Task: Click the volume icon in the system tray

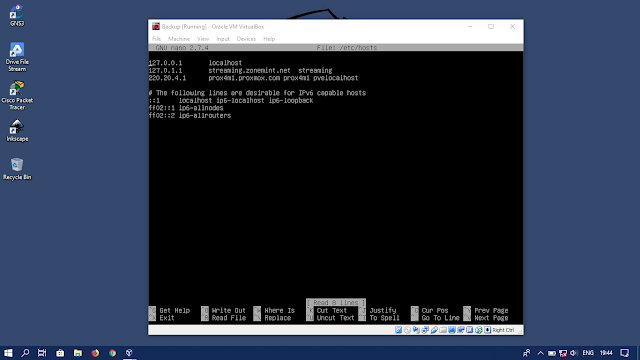Action: [574, 353]
